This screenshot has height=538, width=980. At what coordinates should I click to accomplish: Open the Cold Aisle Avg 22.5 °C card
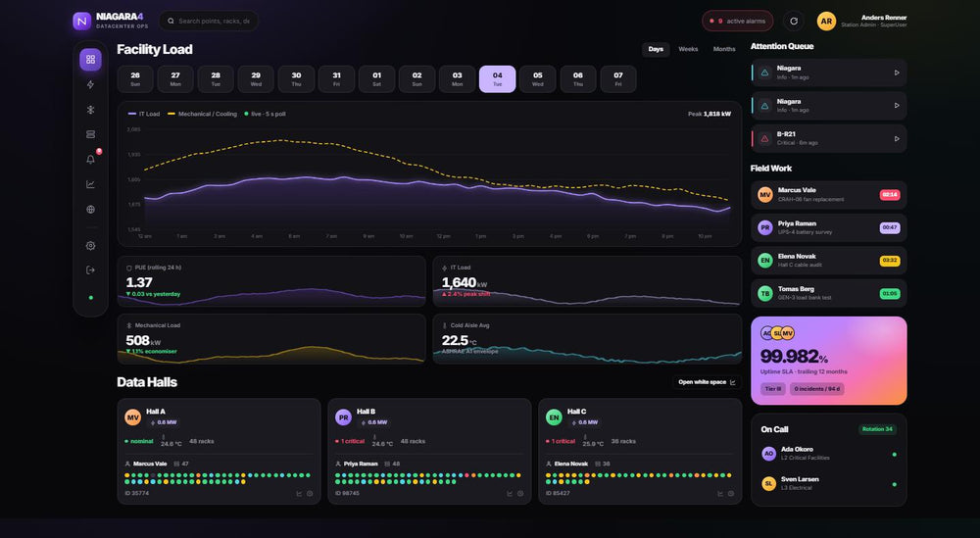coord(587,339)
